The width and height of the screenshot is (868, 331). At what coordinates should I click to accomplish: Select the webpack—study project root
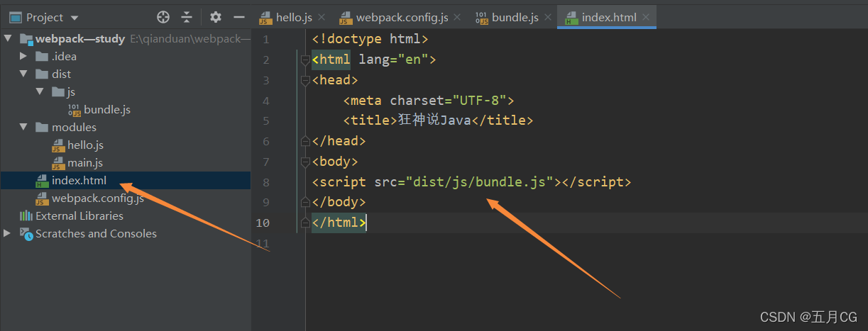point(80,38)
